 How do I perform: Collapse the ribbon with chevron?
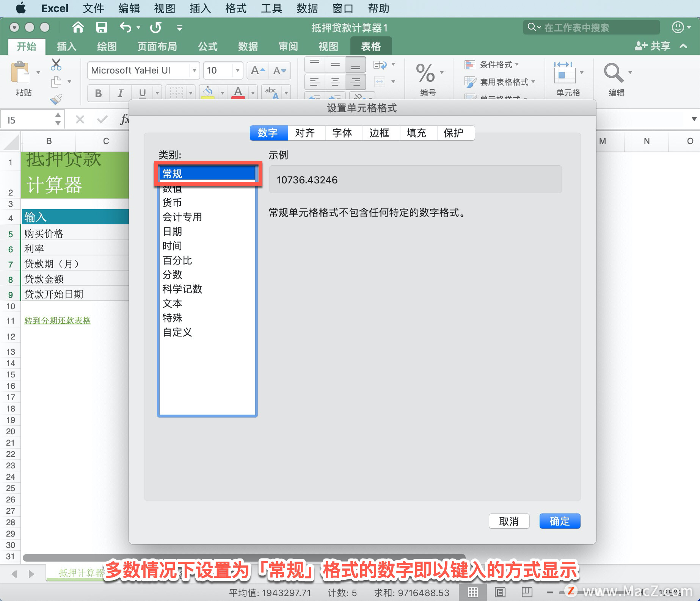683,46
